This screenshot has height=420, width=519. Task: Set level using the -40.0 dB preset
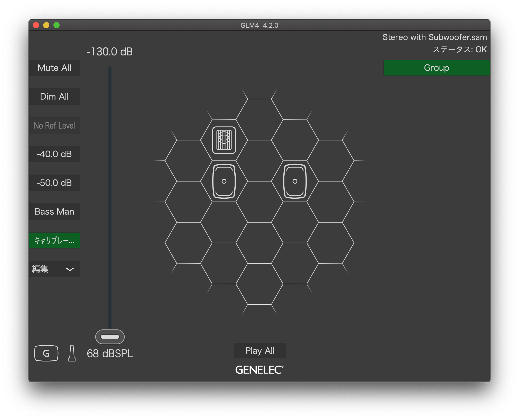coord(55,154)
